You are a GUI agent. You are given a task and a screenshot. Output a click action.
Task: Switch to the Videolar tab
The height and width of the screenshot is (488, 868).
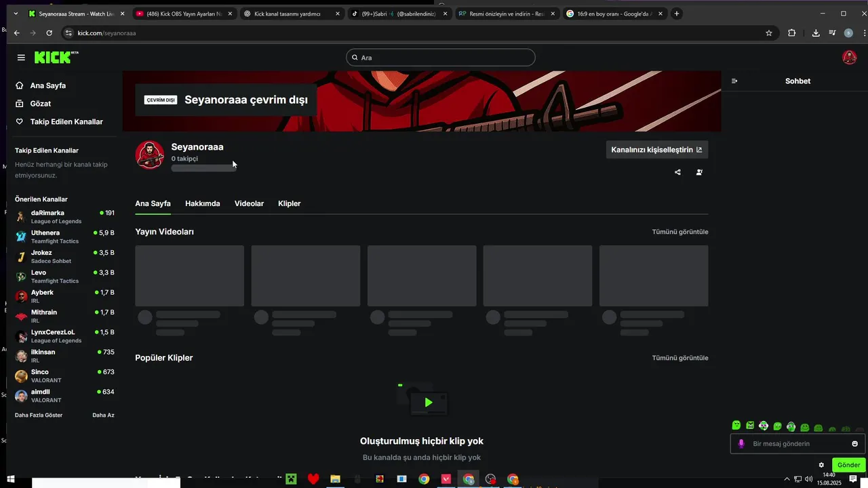tap(249, 203)
